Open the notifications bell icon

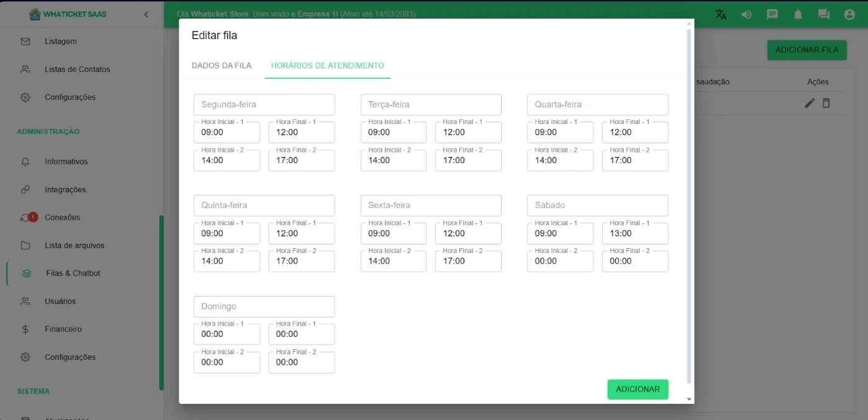point(798,14)
